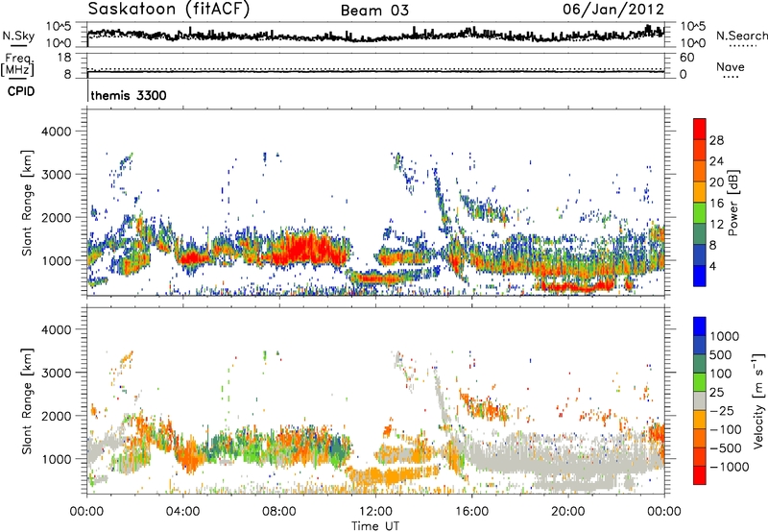768x532 pixels.
Task: Pick the red top segment of Power color bar
Action: coord(700,130)
